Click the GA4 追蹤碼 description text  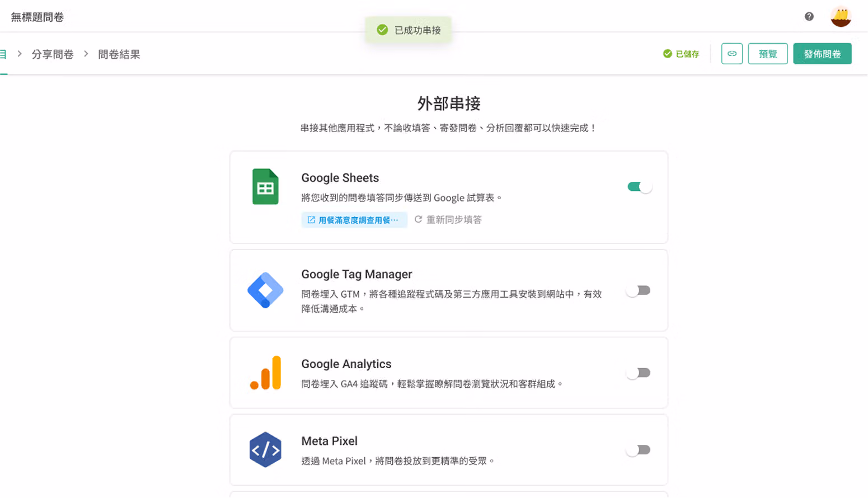[x=432, y=384]
